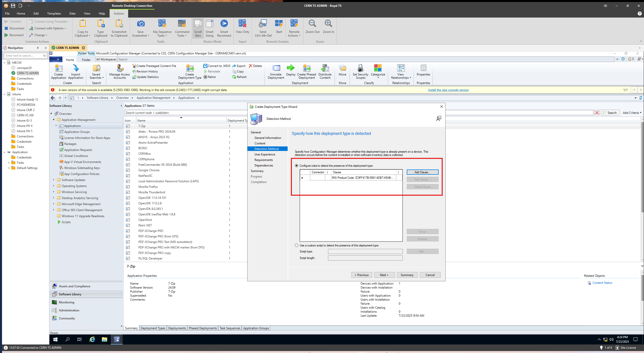Switch to the Deployment Types tab
The height and width of the screenshot is (353, 644).
coord(153,328)
